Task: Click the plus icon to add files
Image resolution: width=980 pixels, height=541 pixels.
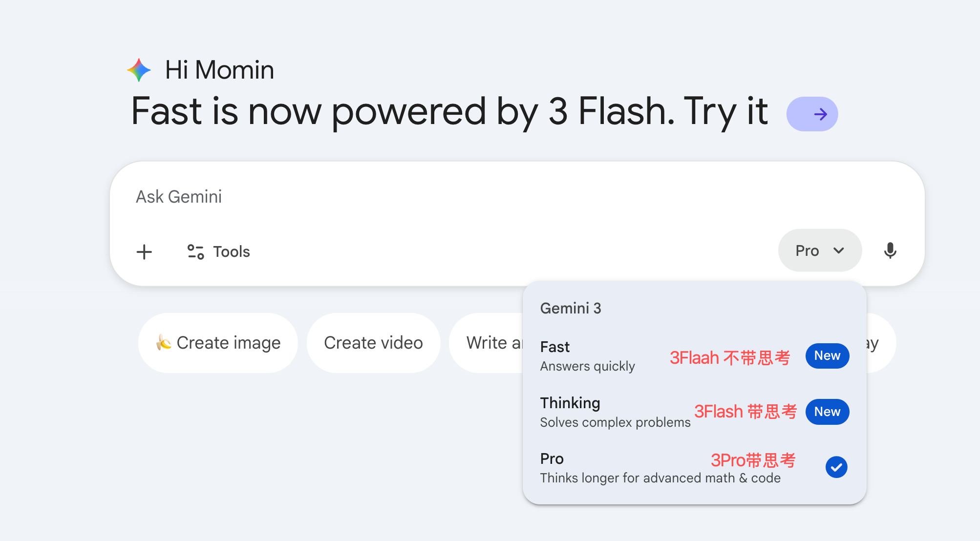Action: 144,252
